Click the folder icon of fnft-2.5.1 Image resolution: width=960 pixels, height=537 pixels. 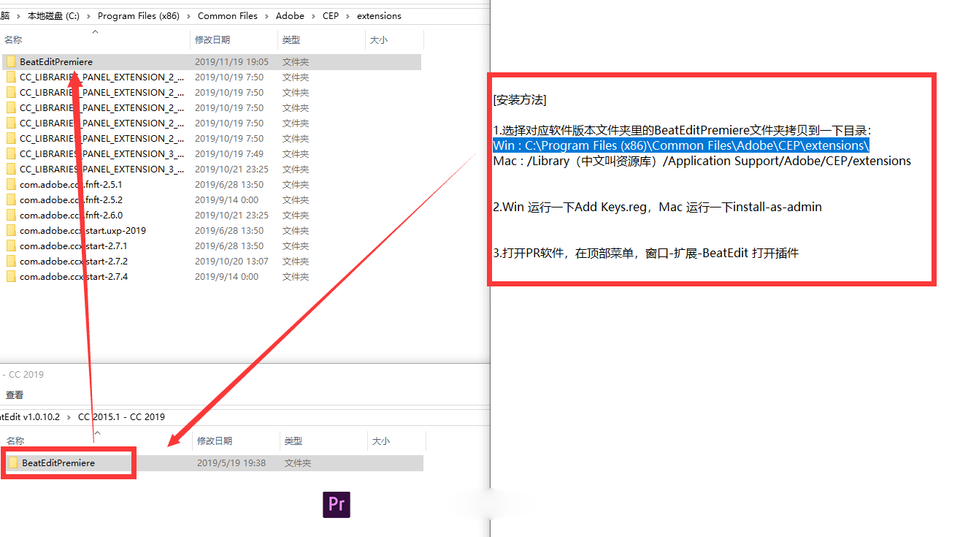coord(11,184)
